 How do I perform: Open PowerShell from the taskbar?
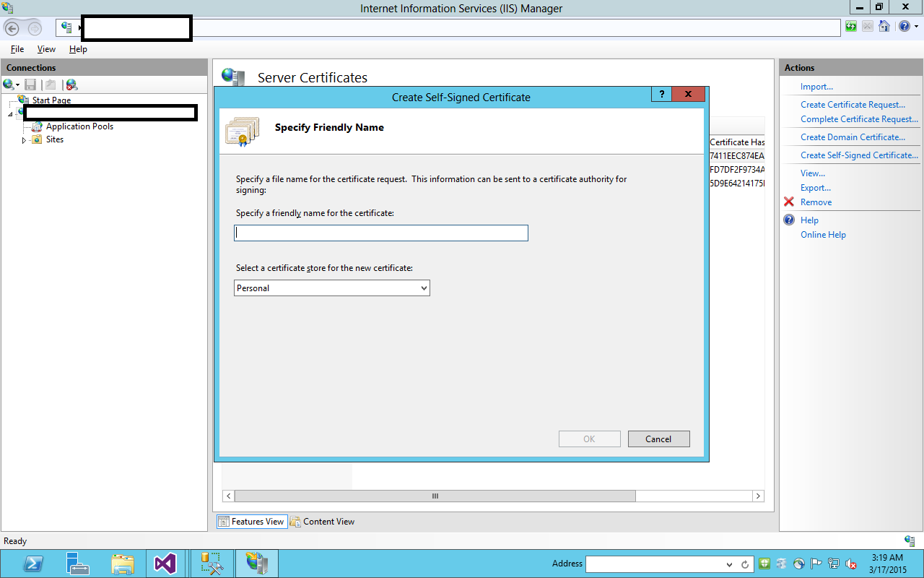coord(32,564)
